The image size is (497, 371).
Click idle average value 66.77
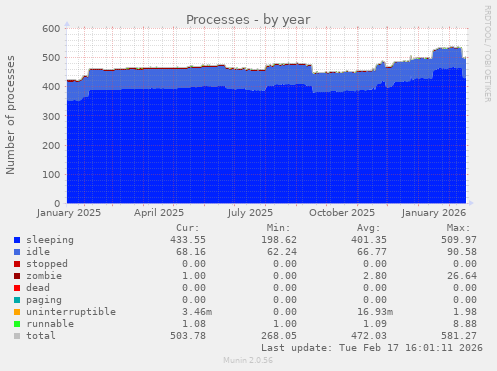click(x=372, y=252)
